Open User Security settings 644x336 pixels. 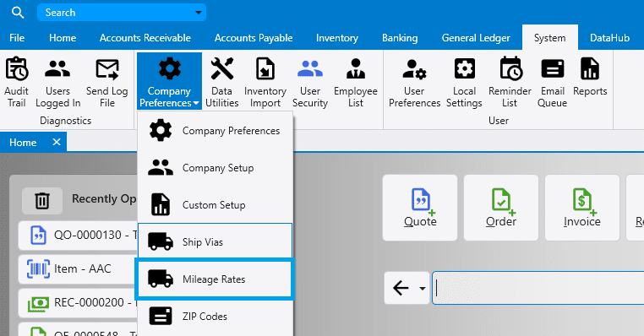click(x=310, y=82)
